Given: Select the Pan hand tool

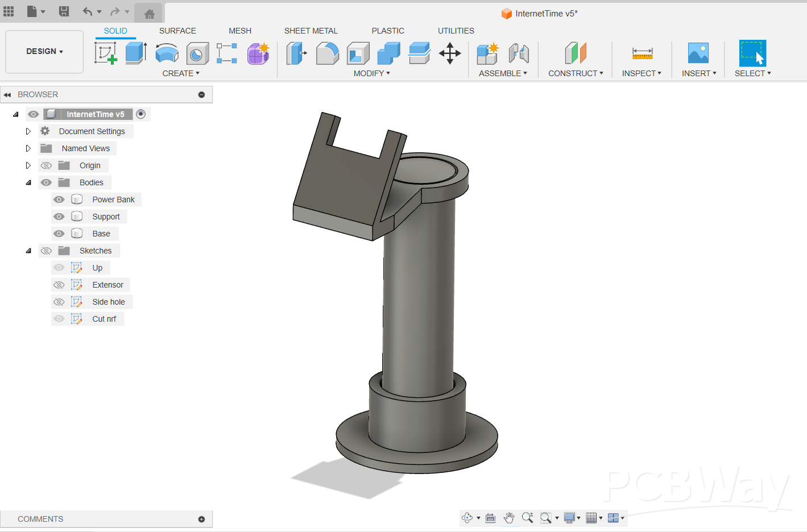Looking at the screenshot, I should pyautogui.click(x=509, y=518).
